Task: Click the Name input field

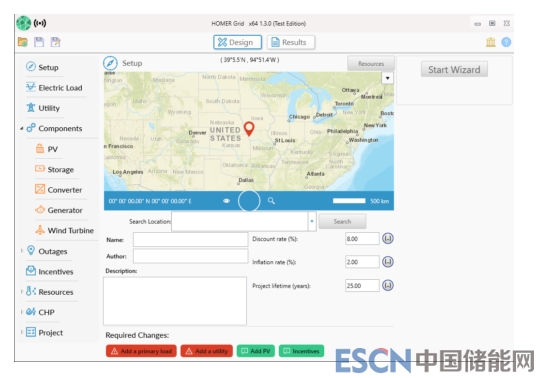Action: coord(190,239)
